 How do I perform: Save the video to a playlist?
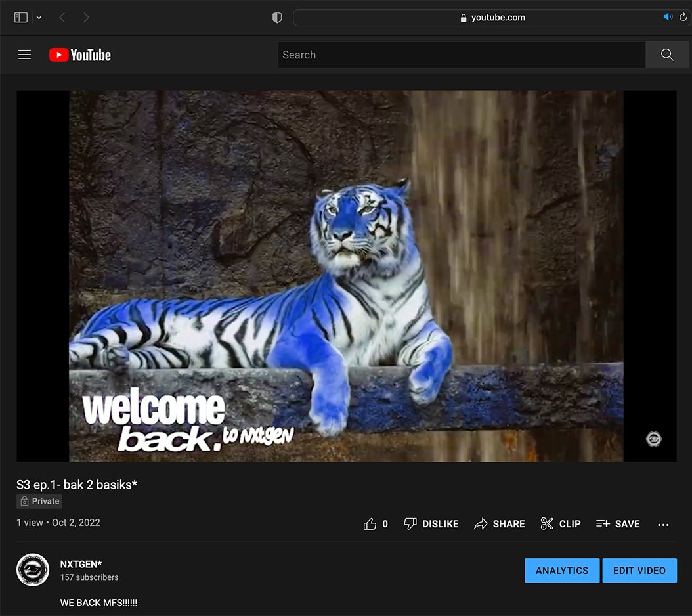(x=617, y=523)
